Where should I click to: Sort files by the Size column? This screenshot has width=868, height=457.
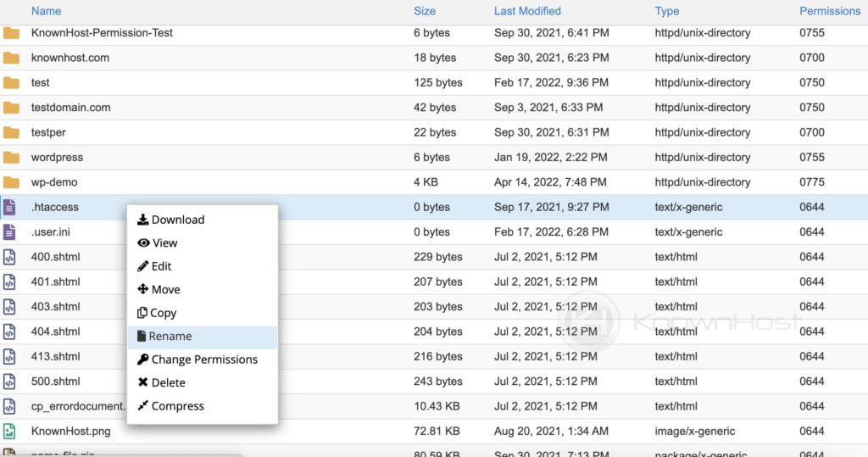[425, 11]
